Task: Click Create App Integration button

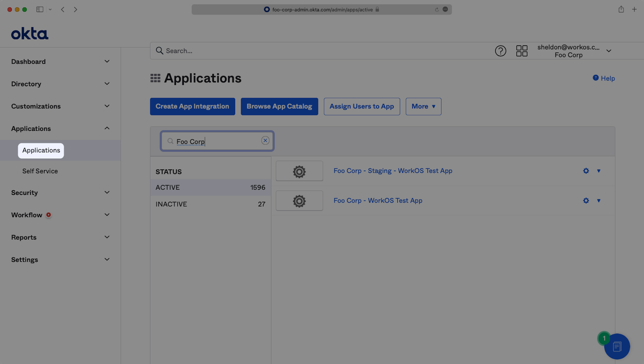Action: [192, 106]
